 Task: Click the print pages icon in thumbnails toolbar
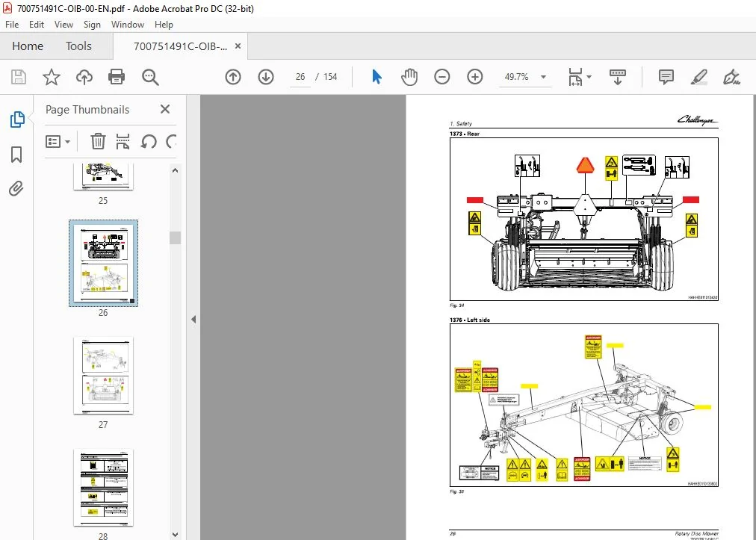coord(123,142)
